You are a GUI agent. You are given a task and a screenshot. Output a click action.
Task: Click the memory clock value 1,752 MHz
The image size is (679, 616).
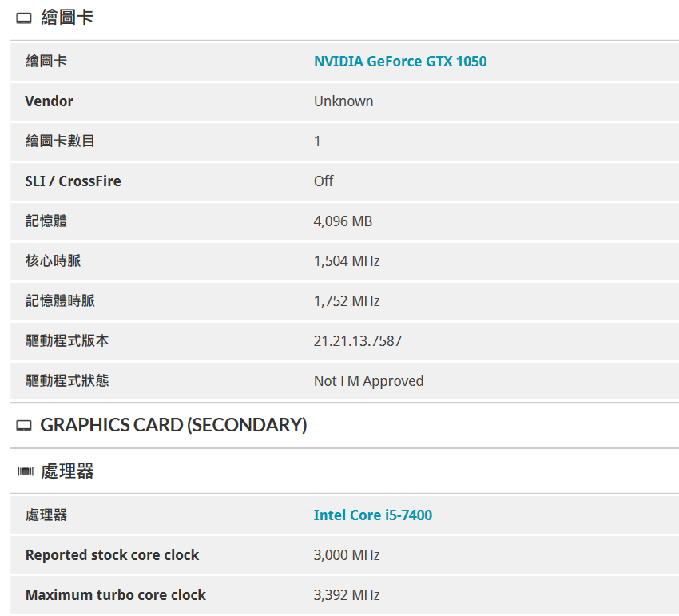tap(347, 301)
